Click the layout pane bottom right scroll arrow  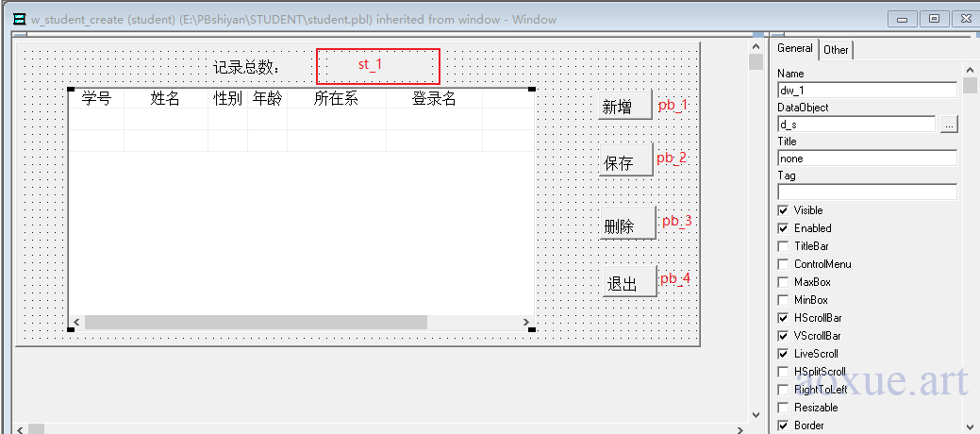click(740, 429)
